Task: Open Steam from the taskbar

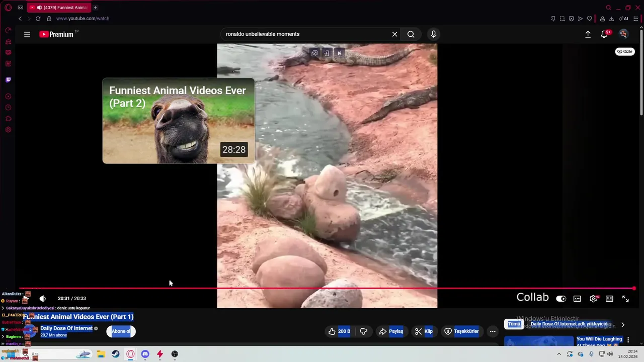Action: 116,354
